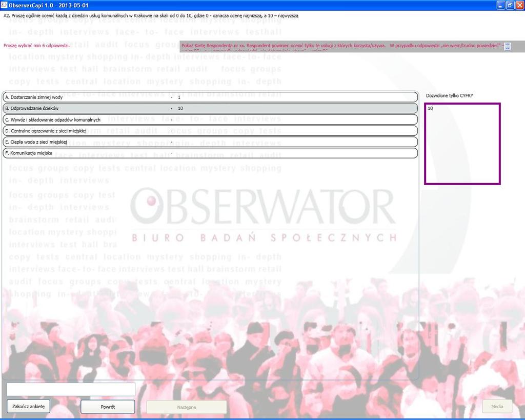Open the Media button
Viewport: 525px width, 420px height.
pyautogui.click(x=497, y=406)
